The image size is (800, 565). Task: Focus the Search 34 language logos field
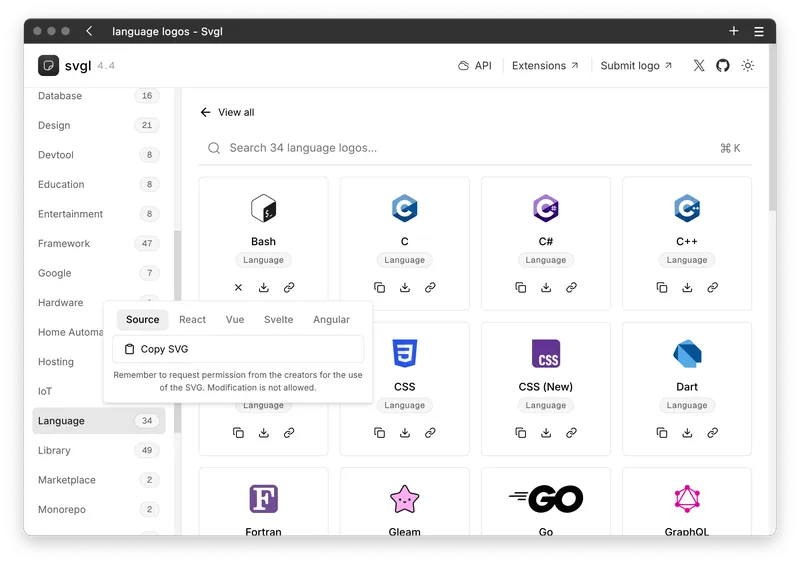tap(474, 148)
